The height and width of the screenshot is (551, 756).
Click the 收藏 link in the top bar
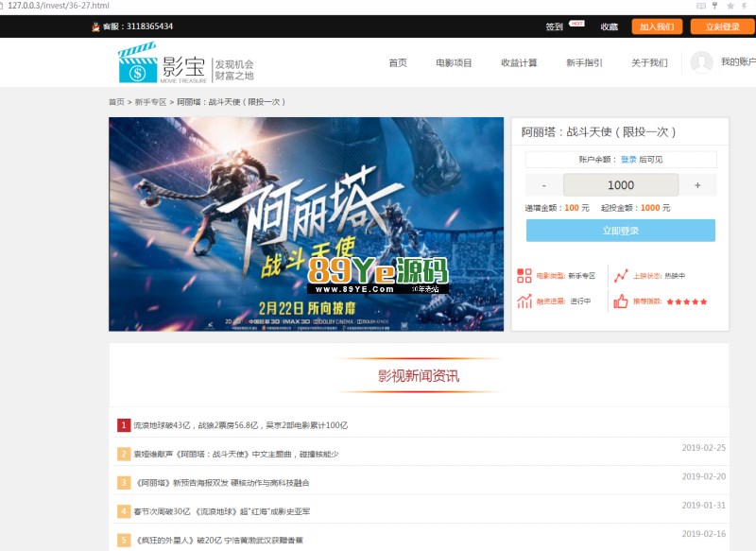(610, 26)
